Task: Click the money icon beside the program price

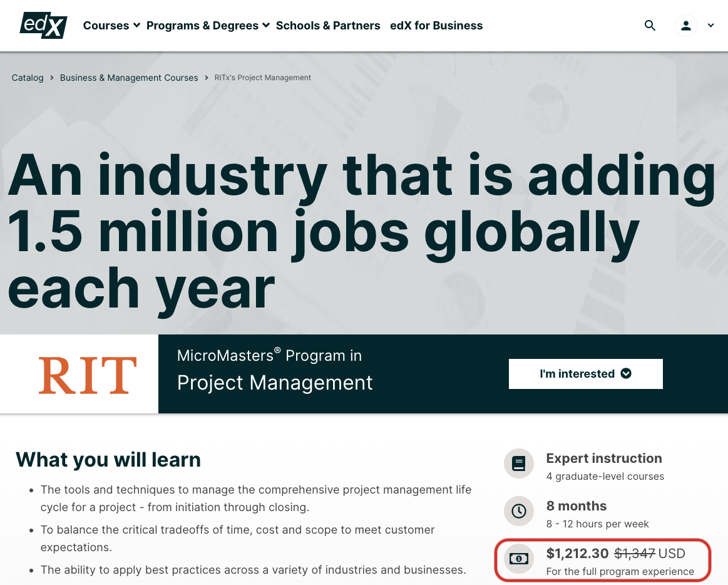Action: (x=519, y=558)
